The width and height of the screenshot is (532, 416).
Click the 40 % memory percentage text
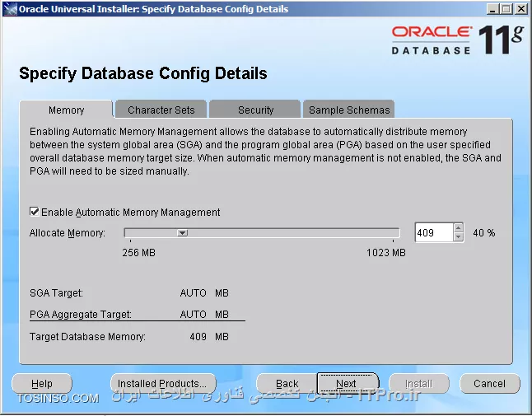pos(484,233)
